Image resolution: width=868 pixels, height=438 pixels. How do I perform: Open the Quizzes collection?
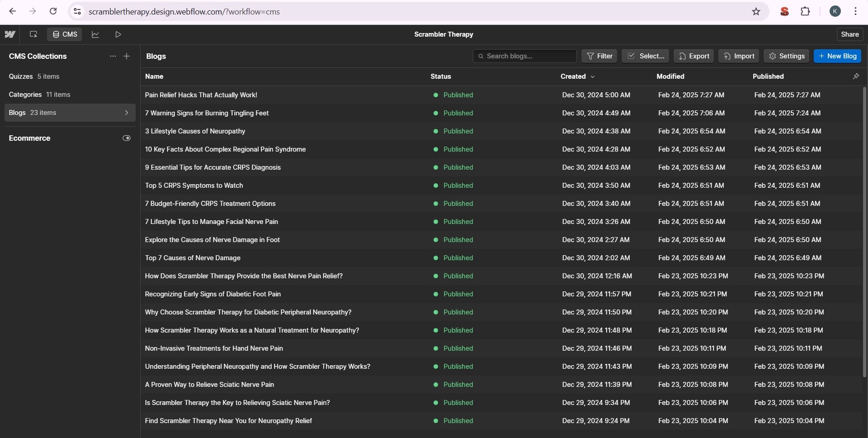pyautogui.click(x=70, y=76)
